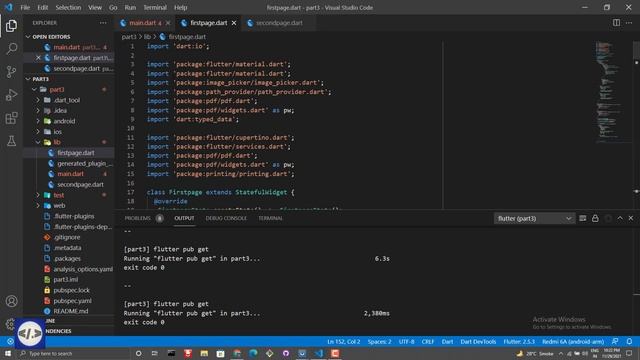This screenshot has height=360, width=640.
Task: Open File Explorer from taskbar
Action: [x=204, y=353]
